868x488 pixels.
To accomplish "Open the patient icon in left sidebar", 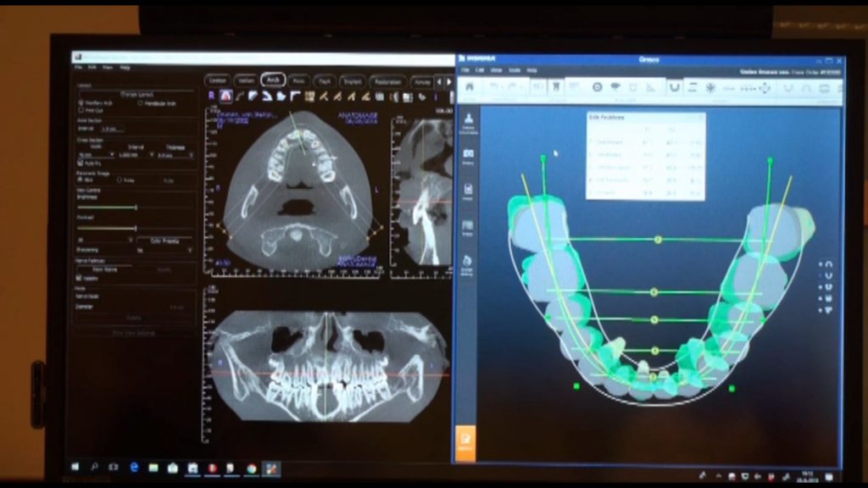I will coord(469,121).
